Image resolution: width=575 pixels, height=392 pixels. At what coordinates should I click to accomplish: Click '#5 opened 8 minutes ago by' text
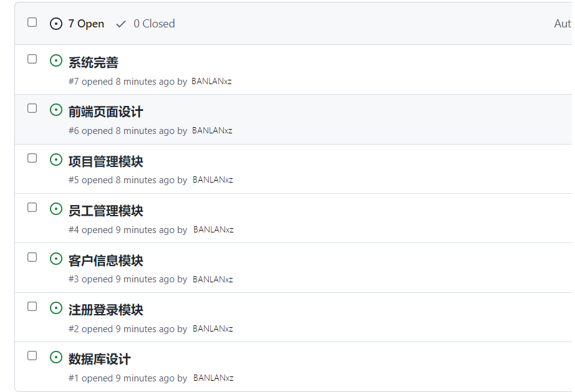[128, 181]
